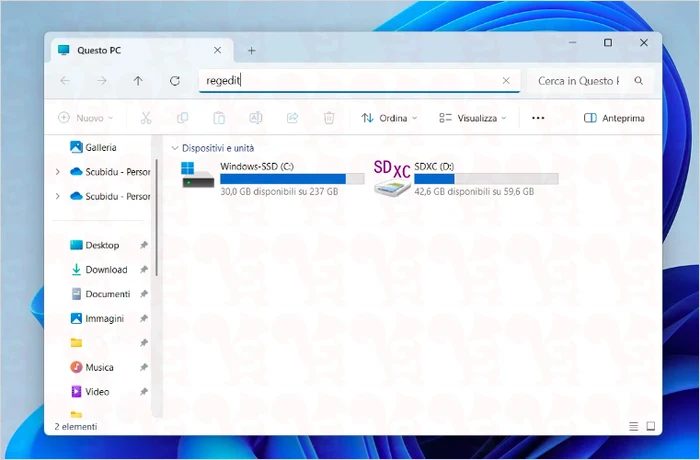
Task: Click the Refresh icon beside the address bar
Action: [175, 81]
